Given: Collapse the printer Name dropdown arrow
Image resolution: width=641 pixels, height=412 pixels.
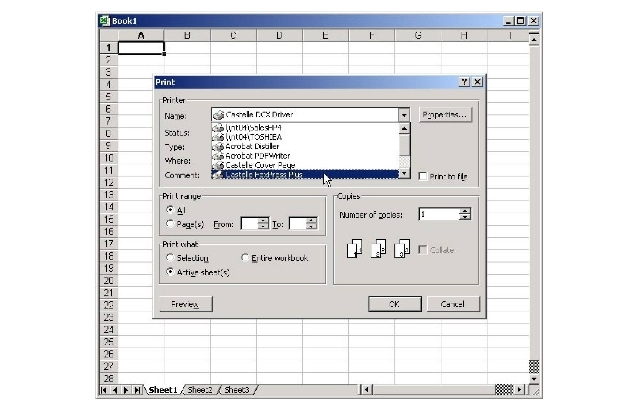Looking at the screenshot, I should click(x=404, y=115).
